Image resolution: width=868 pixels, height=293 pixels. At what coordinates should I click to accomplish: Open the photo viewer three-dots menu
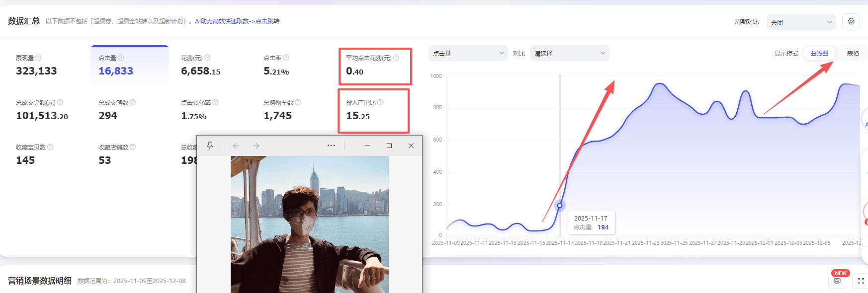point(331,146)
